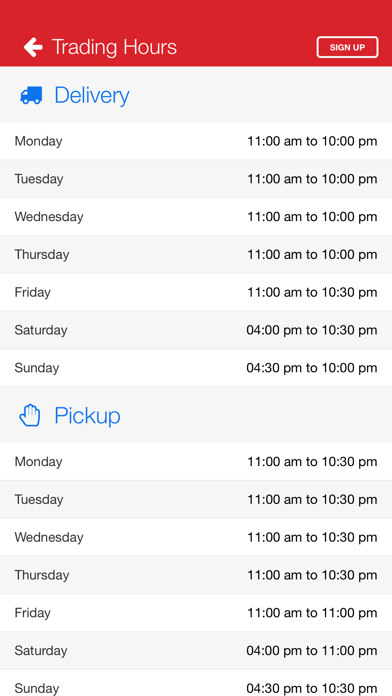This screenshot has height=696, width=392.
Task: Select the Delivery Monday row
Action: point(196,141)
